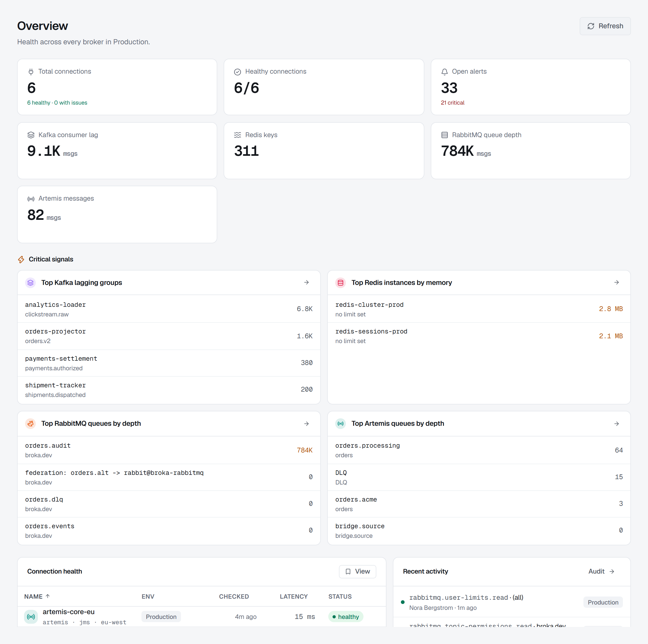Image resolution: width=648 pixels, height=644 pixels.
Task: Click the CHECKED column header
Action: coord(234,597)
